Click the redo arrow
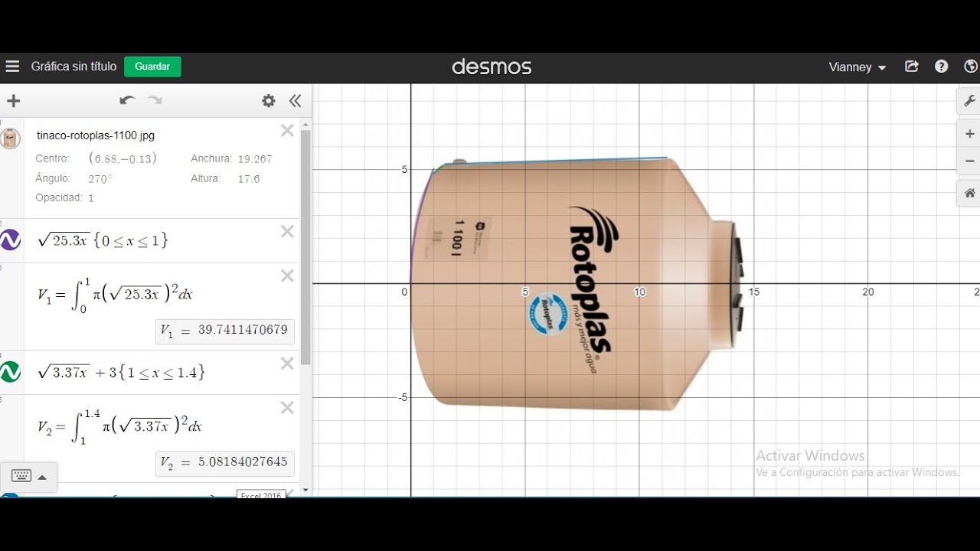980x551 pixels. coord(155,100)
